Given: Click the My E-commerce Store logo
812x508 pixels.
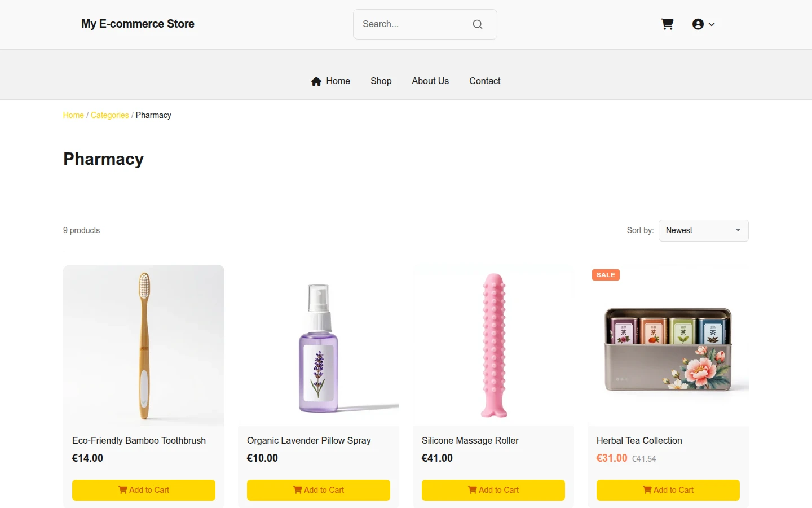Looking at the screenshot, I should (138, 24).
